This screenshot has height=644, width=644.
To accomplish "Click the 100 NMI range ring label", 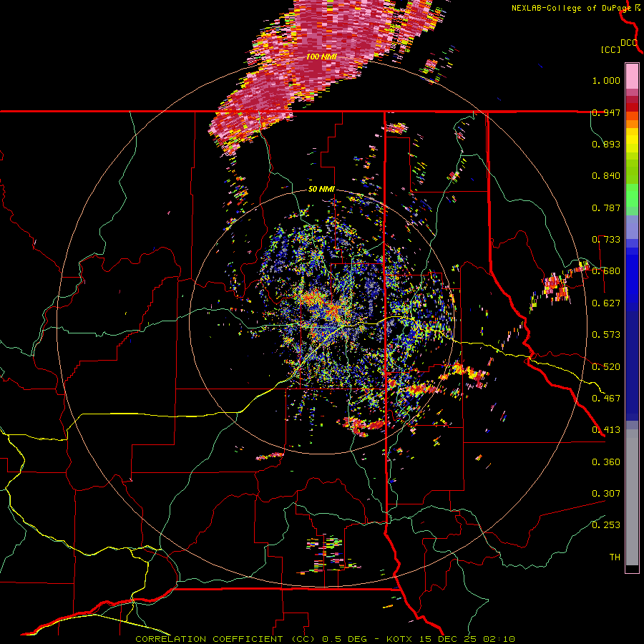I will 321,57.
